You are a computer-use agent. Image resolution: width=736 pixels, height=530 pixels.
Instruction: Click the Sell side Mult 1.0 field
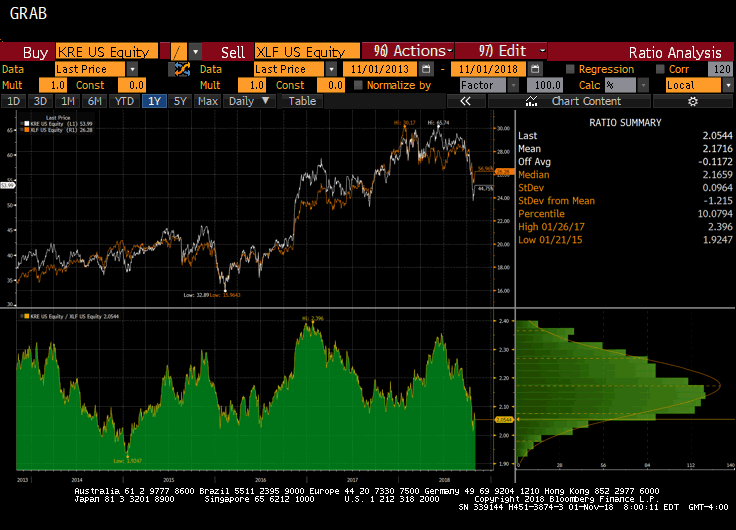252,85
